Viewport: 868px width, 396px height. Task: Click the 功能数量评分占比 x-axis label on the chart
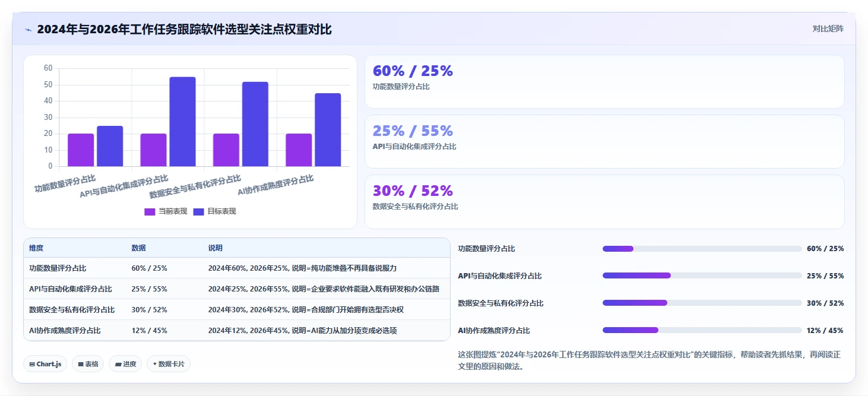tap(65, 183)
